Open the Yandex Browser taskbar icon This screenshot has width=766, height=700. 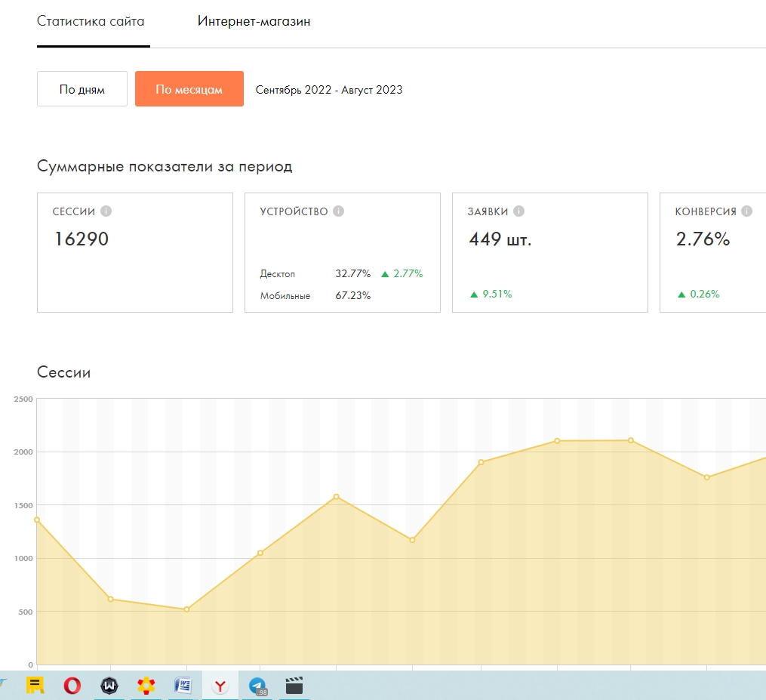220,686
